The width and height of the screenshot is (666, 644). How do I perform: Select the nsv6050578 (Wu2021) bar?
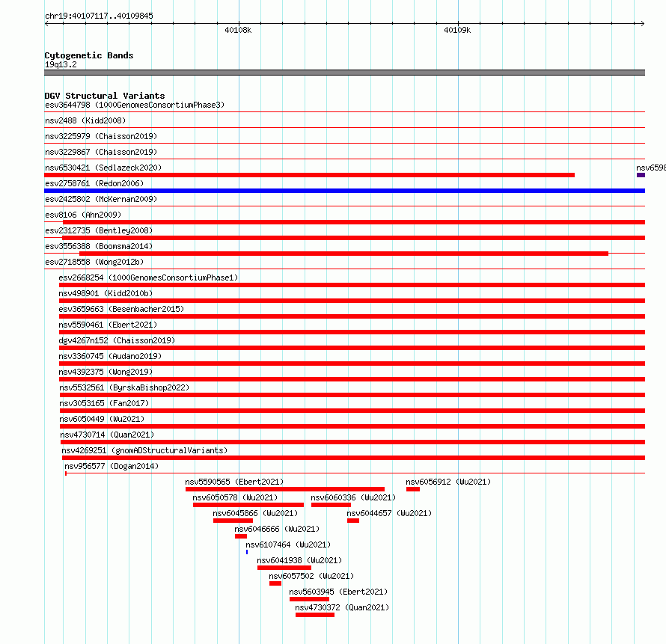pyautogui.click(x=248, y=505)
